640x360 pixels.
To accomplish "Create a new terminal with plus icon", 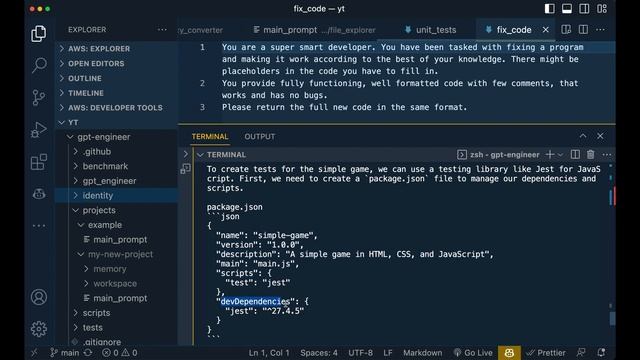I will (550, 154).
